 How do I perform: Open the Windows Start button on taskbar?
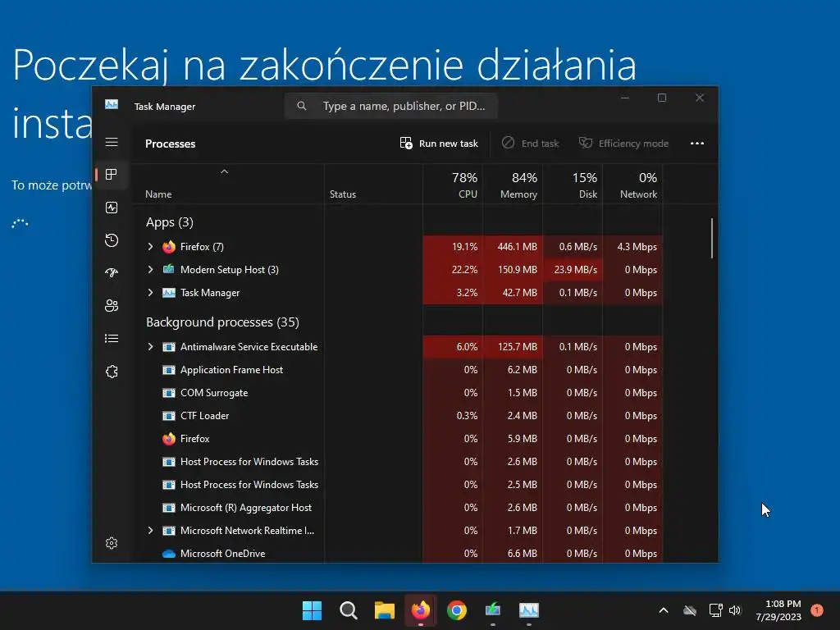pos(312,610)
